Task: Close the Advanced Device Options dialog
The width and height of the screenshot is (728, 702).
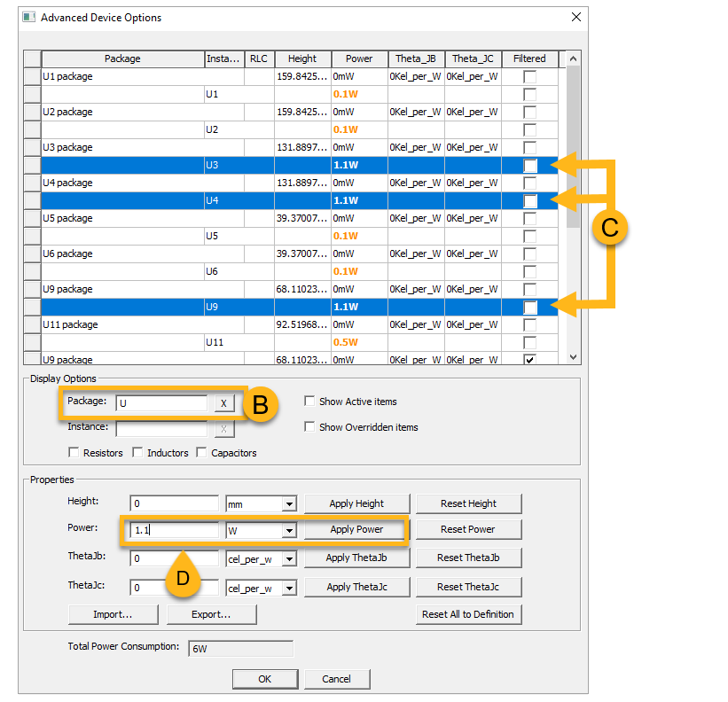Action: coord(575,17)
